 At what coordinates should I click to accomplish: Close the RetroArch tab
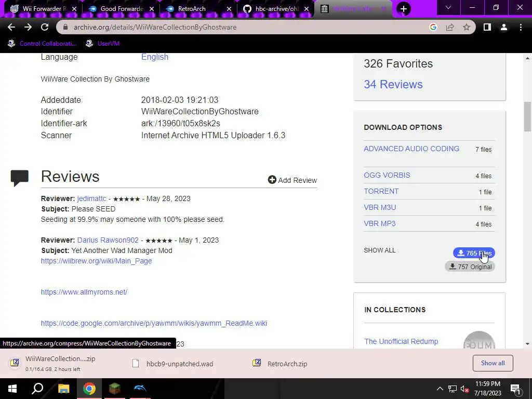(229, 9)
